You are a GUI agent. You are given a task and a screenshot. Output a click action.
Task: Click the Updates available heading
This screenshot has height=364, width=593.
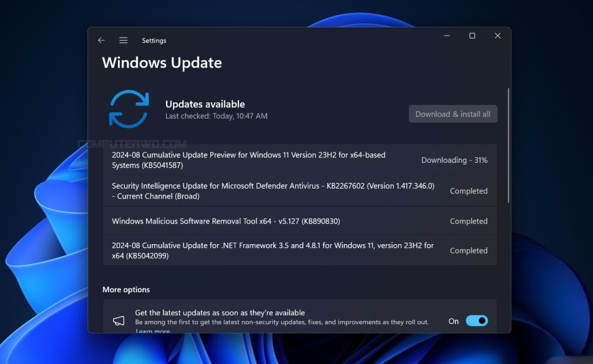[205, 104]
